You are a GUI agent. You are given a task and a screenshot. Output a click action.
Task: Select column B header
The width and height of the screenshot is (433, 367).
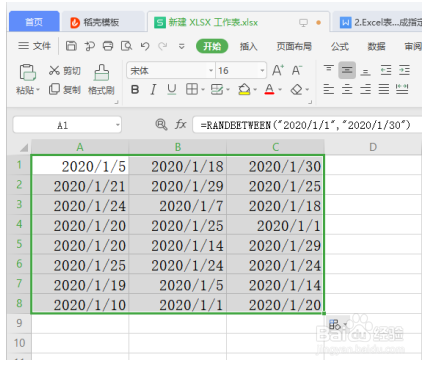pos(178,147)
